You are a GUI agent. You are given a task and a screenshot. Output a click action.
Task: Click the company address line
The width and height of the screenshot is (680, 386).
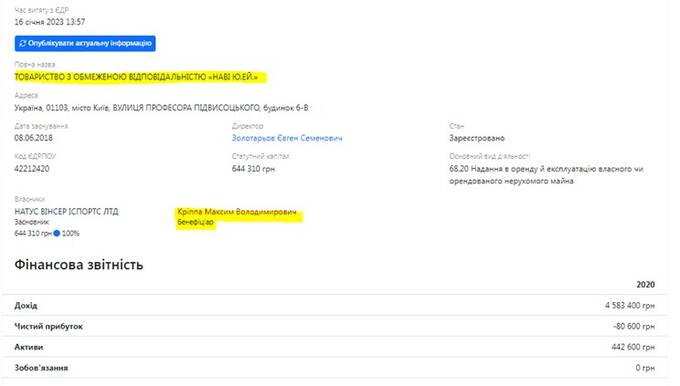[x=161, y=108]
